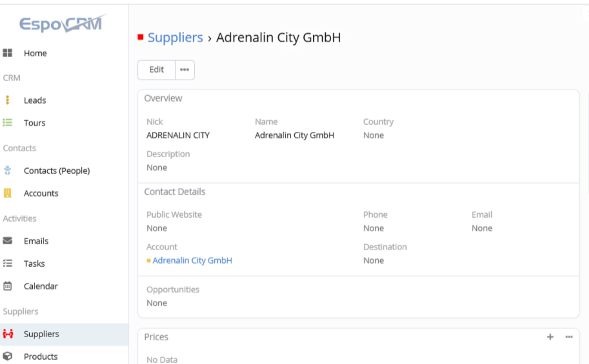Click the Edit button

[157, 70]
